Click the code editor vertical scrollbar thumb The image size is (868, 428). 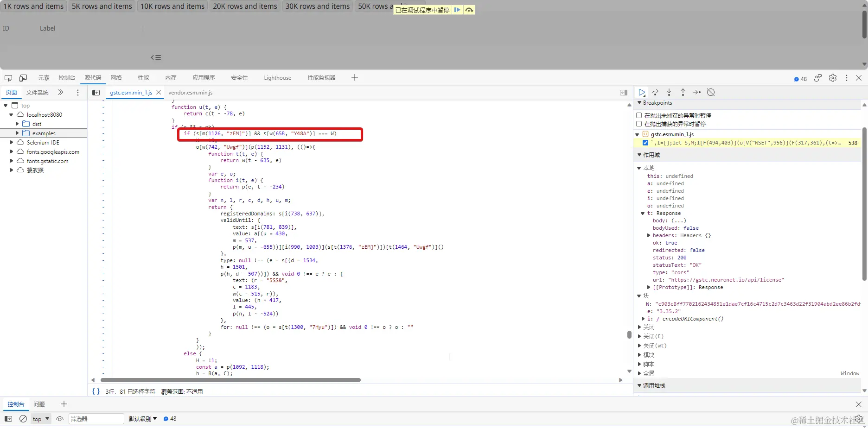(629, 334)
